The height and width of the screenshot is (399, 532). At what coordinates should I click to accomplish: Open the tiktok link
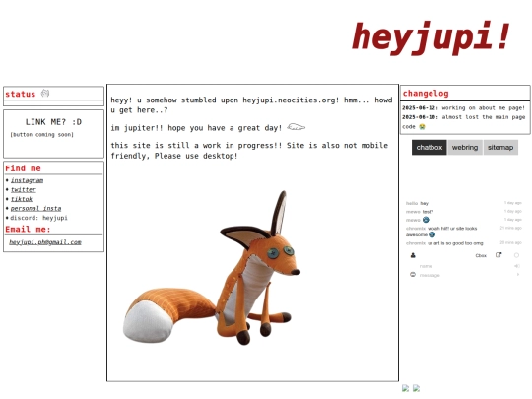(x=22, y=199)
